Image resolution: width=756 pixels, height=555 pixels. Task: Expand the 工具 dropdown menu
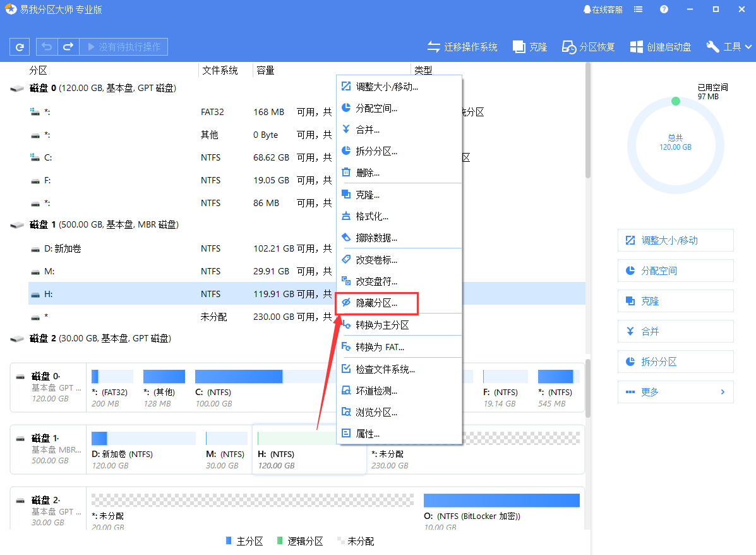point(729,47)
